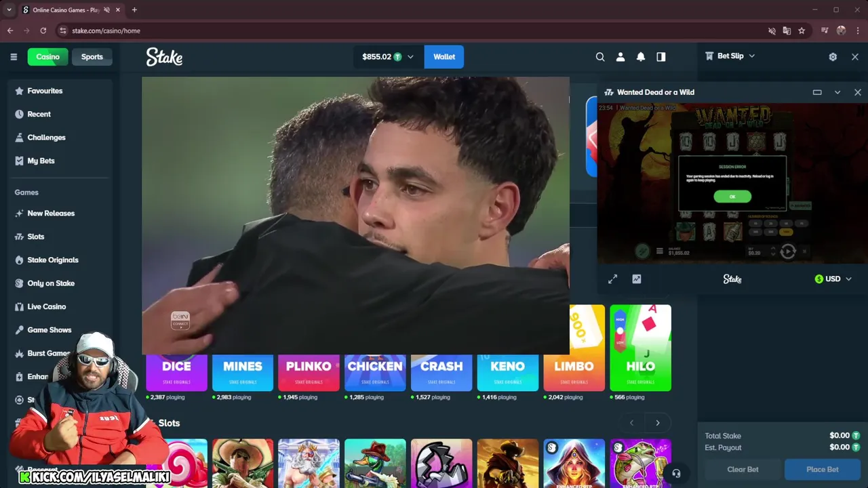Switch to the Sports tab
The image size is (868, 488).
click(92, 57)
